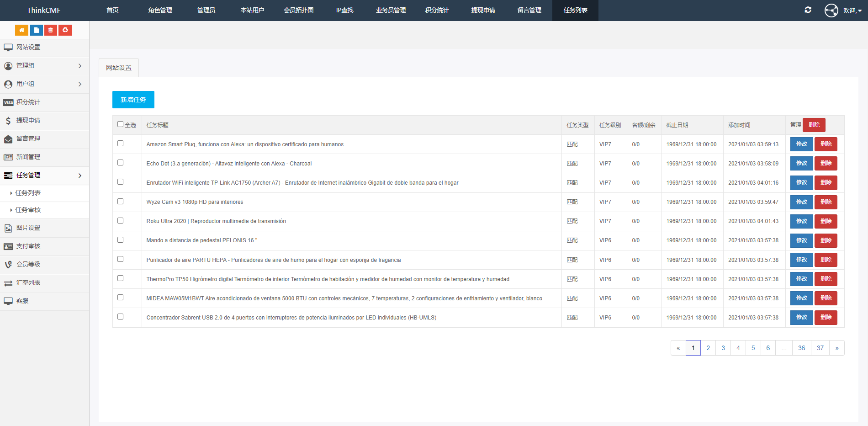Viewport: 868px width, 426px height.
Task: Open 首页 in the top navigation
Action: pos(112,10)
